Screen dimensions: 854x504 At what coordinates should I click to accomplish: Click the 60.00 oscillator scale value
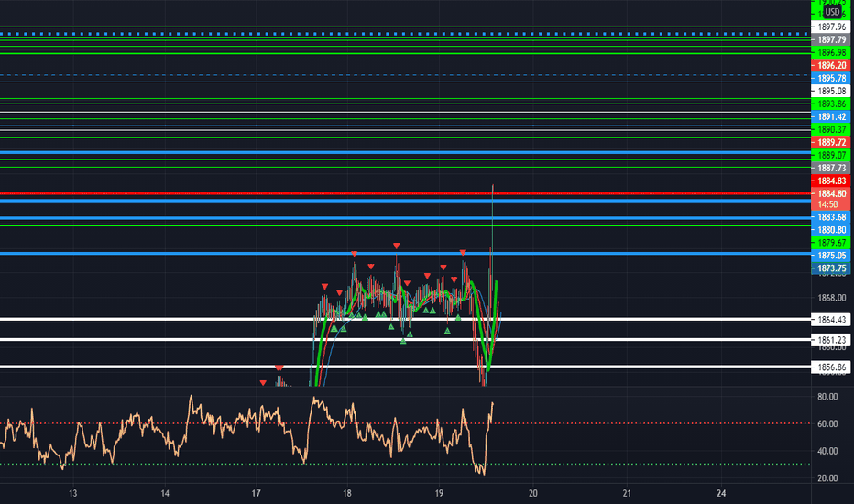(x=827, y=424)
